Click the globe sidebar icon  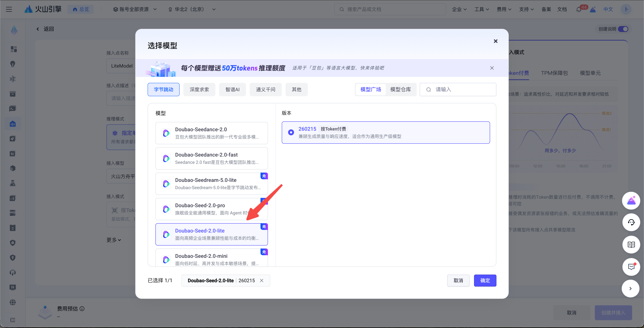(13, 302)
